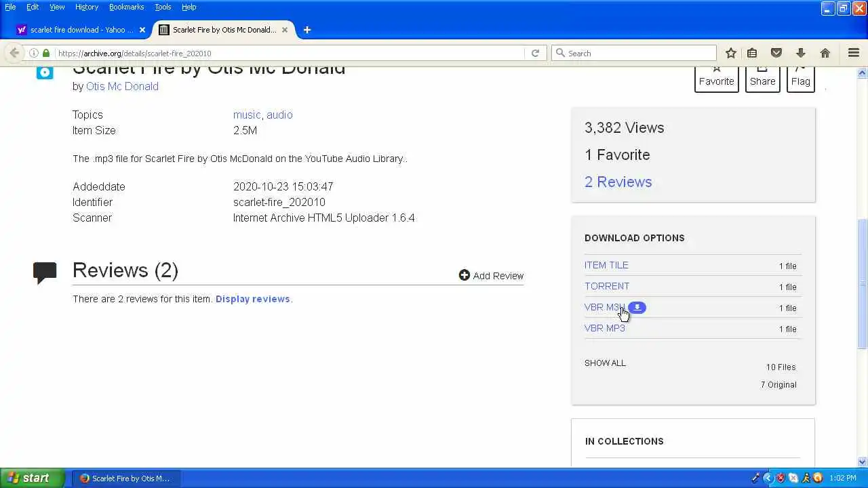Viewport: 868px width, 488px height.
Task: Click the 3,382 Views text
Action: [624, 127]
